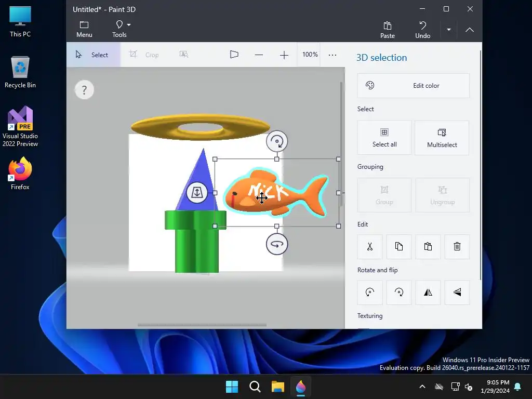532x399 pixels.
Task: Select the green pipe object
Action: coord(196,242)
